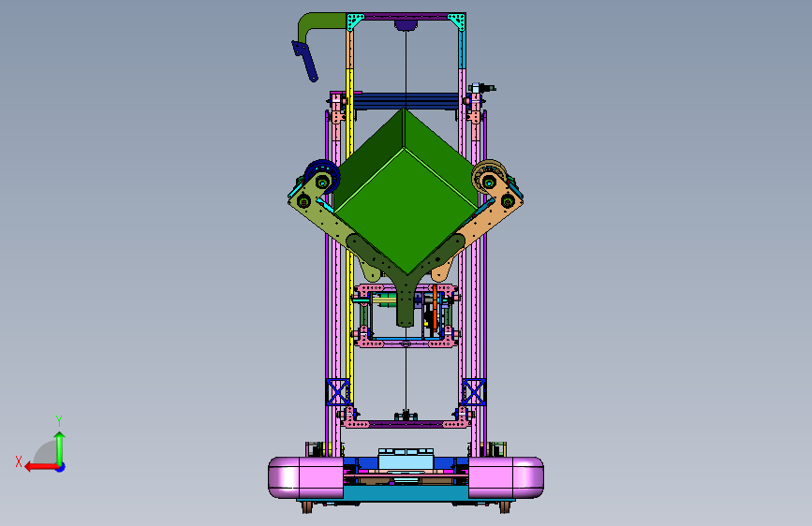Screen dimensions: 812x526
Task: Click the blue Z axis dot of triad
Action: pos(61,467)
